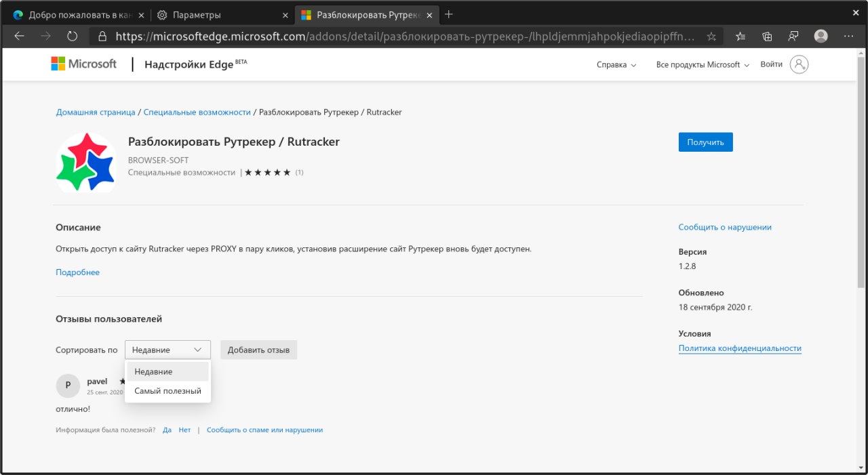This screenshot has width=868, height=475.
Task: Open the favorites list icon
Action: [741, 37]
